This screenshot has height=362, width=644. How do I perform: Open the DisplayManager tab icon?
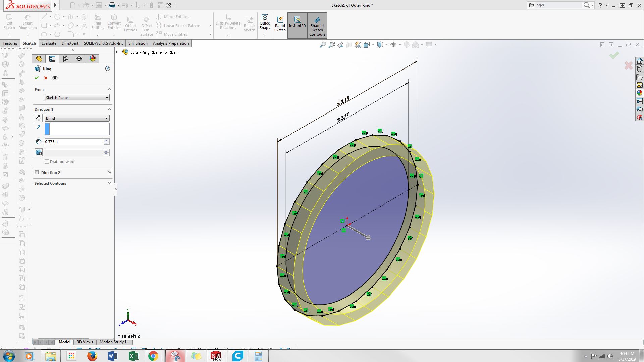coord(93,59)
